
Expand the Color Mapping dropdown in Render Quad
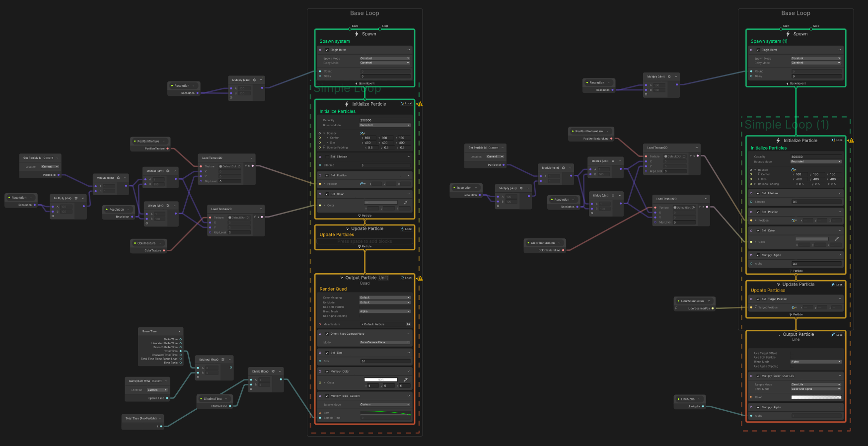(x=385, y=297)
